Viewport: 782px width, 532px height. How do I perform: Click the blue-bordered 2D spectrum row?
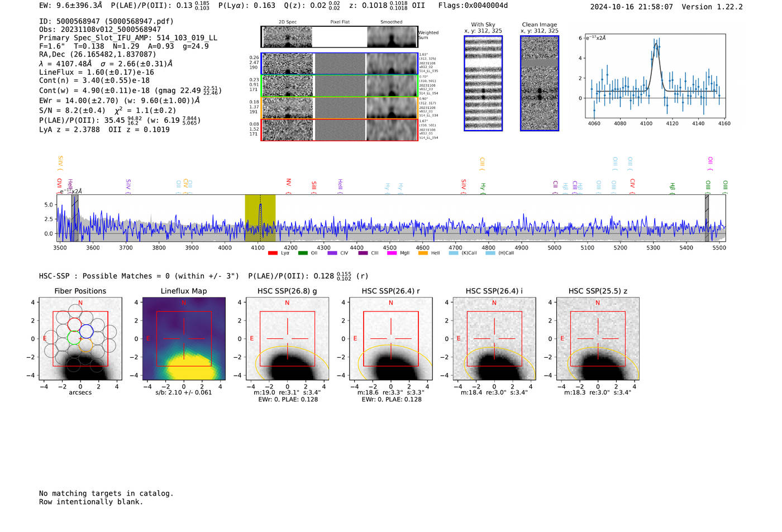pos(340,64)
